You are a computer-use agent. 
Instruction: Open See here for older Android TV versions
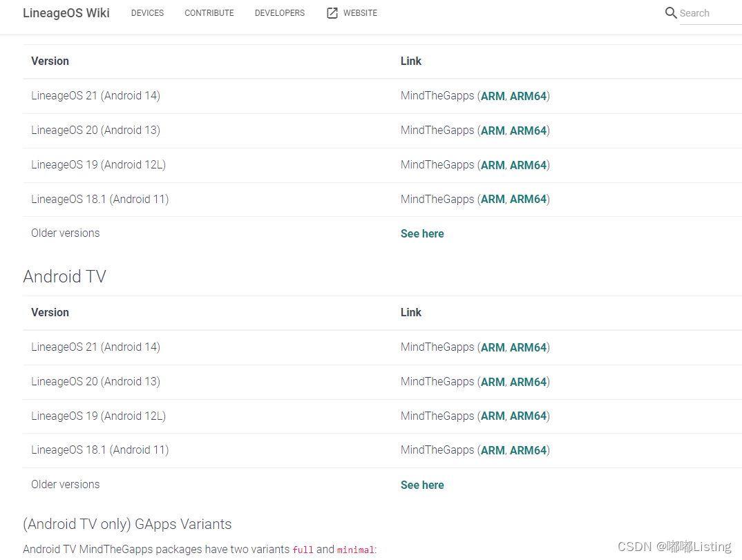[422, 485]
